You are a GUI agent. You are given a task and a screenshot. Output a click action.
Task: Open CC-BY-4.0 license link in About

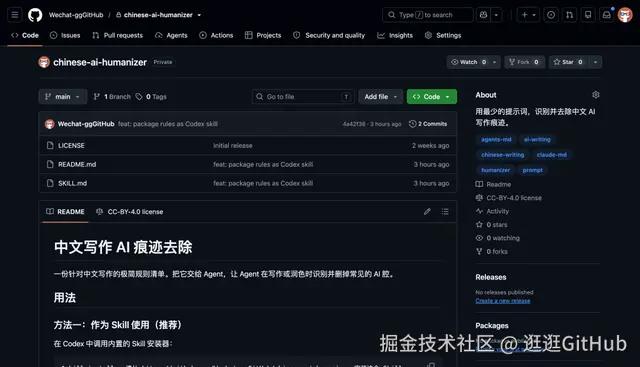tap(509, 198)
